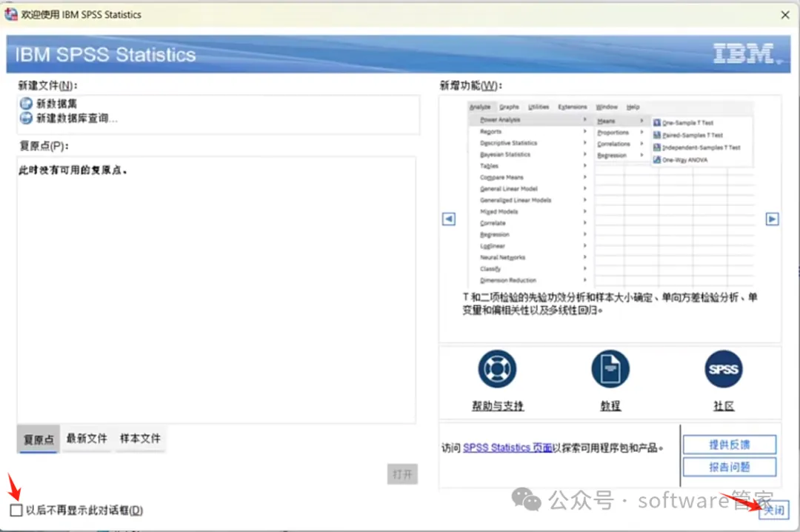This screenshot has height=532, width=800.
Task: Click the 提供反馈 button
Action: (730, 445)
